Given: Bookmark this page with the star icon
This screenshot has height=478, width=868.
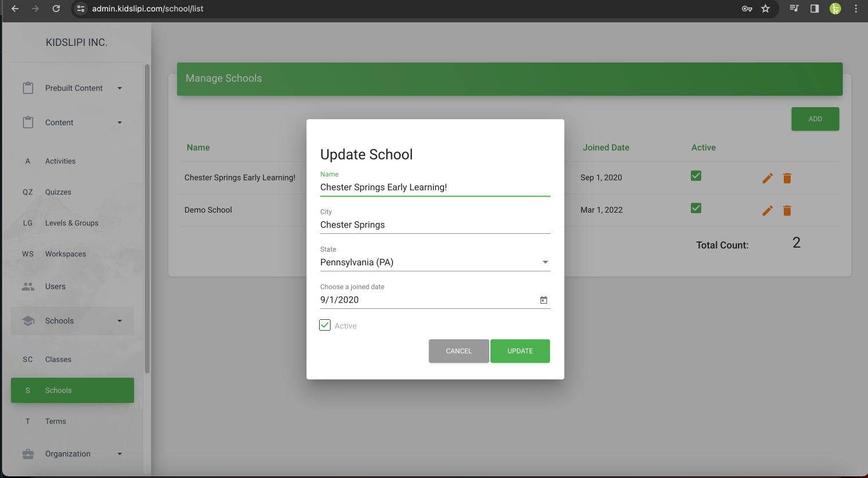Looking at the screenshot, I should (x=765, y=9).
